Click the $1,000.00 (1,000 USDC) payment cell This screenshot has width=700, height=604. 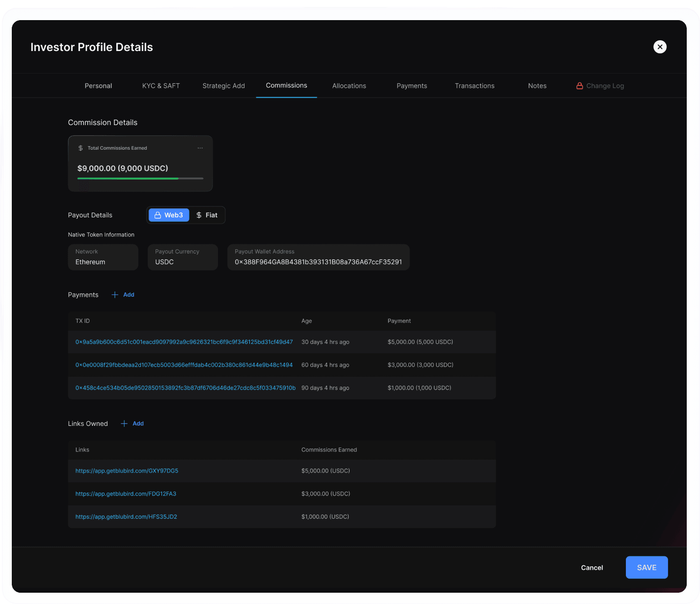(x=420, y=388)
